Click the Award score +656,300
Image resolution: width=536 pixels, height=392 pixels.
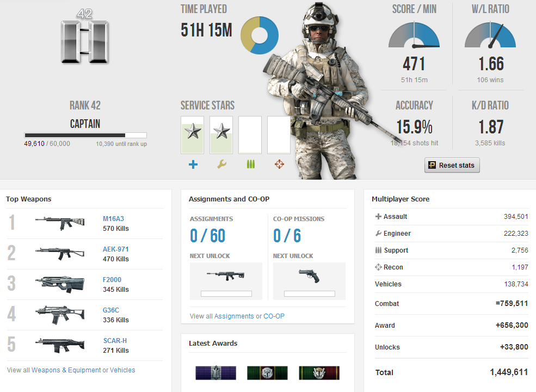[512, 325]
